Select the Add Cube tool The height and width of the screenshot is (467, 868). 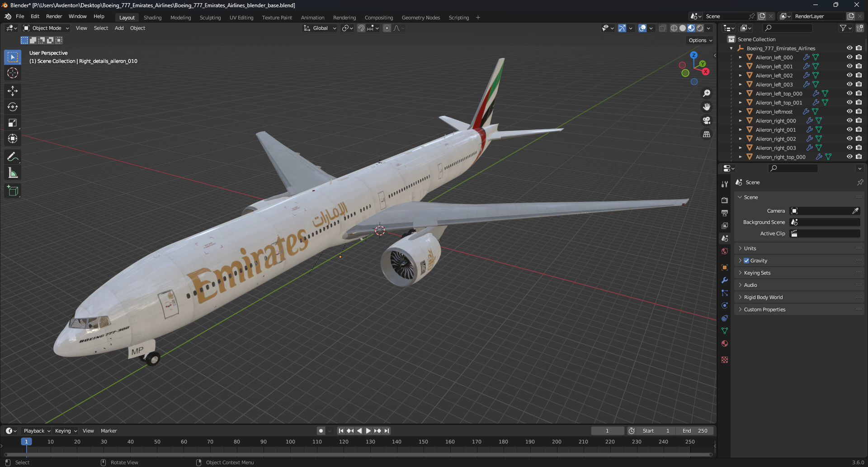tap(13, 191)
